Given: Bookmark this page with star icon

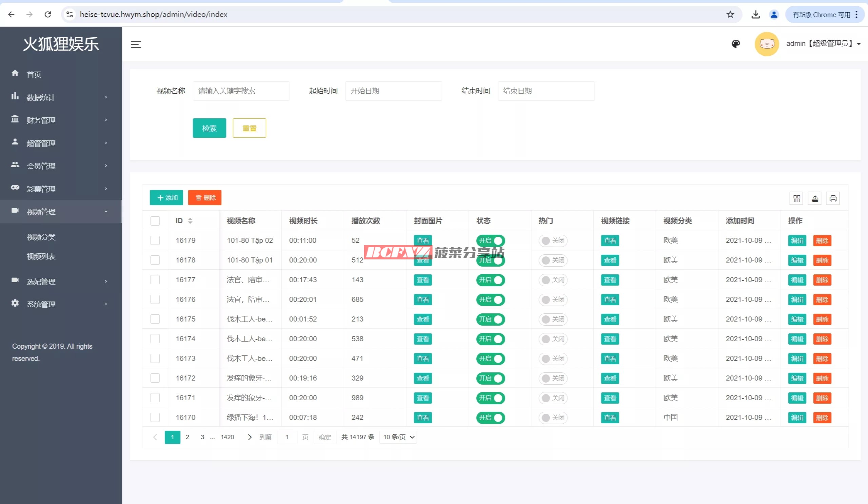Looking at the screenshot, I should tap(730, 15).
